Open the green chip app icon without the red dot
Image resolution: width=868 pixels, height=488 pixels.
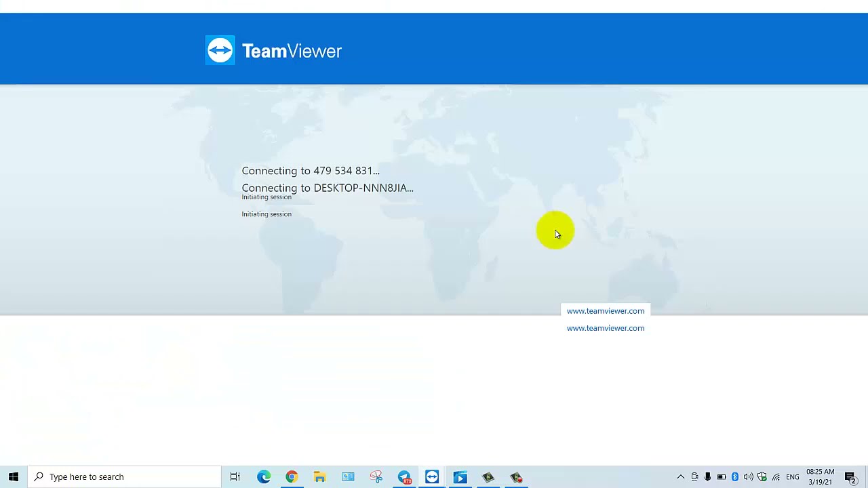click(488, 477)
